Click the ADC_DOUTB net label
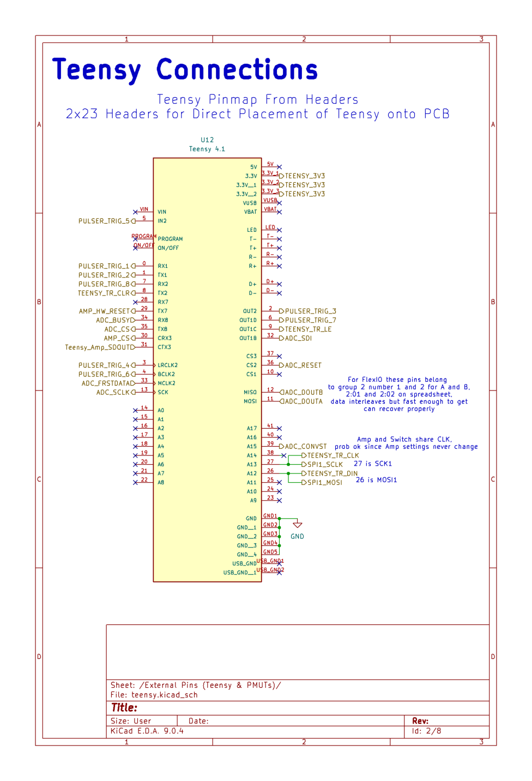 [301, 392]
